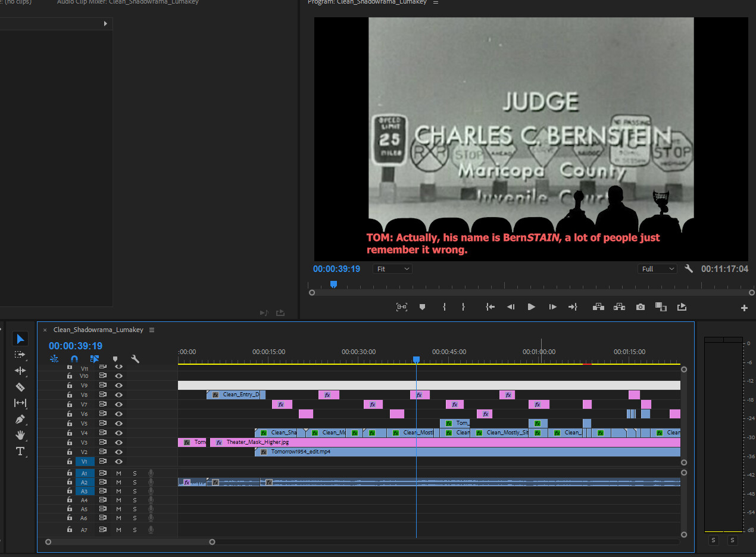The width and height of the screenshot is (756, 557).
Task: Solo the left audio meter channel
Action: [x=714, y=540]
